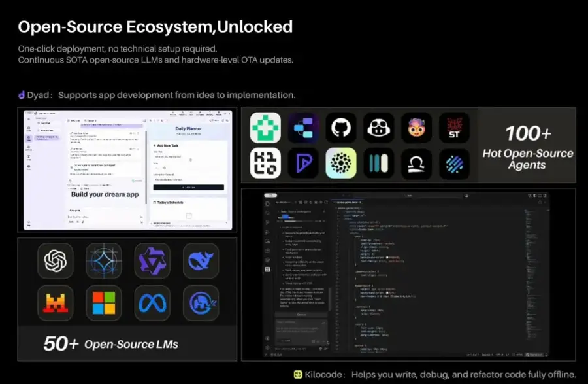This screenshot has height=384, width=588.
Task: Click the blue DeepSeek whale icon
Action: click(x=201, y=261)
